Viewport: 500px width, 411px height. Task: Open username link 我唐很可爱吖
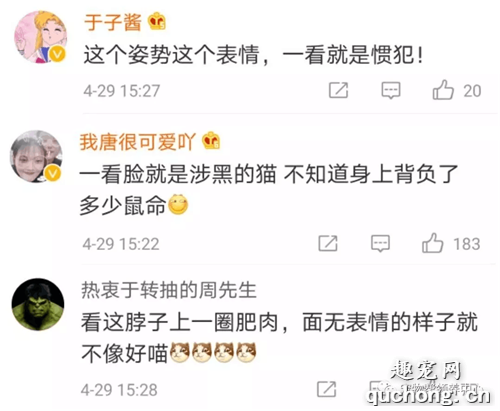tap(137, 142)
